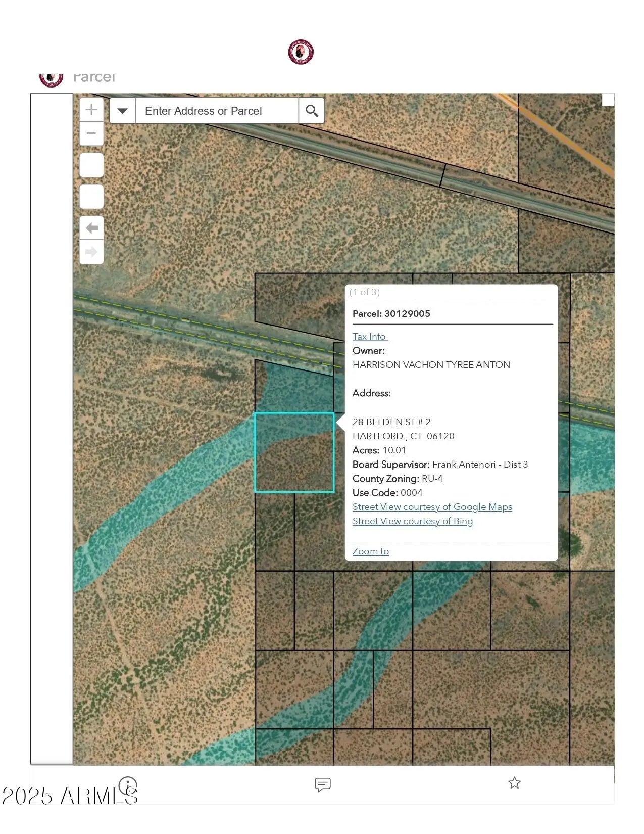The height and width of the screenshot is (834, 644).
Task: Favorite this listing with the star icon
Action: [514, 783]
